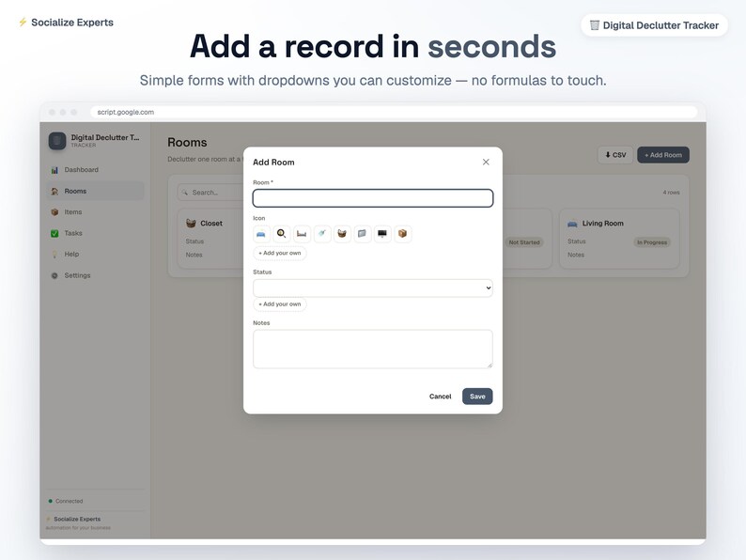Click the + Add Room button

663,155
